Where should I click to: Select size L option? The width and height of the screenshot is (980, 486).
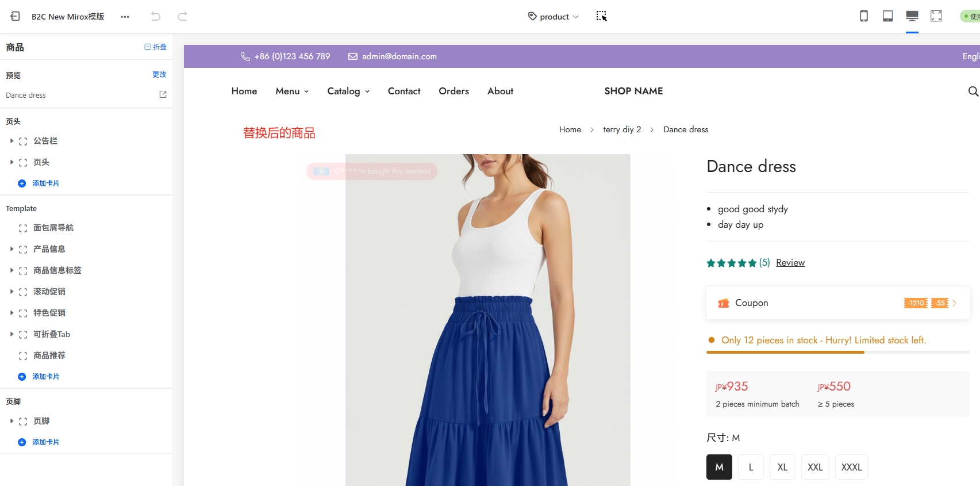(x=751, y=467)
